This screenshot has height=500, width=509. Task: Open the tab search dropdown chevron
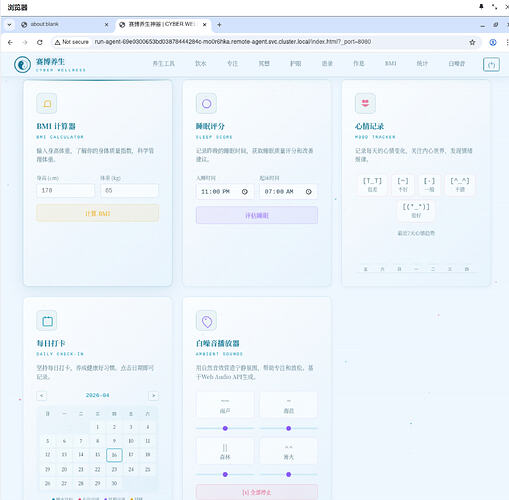point(9,25)
